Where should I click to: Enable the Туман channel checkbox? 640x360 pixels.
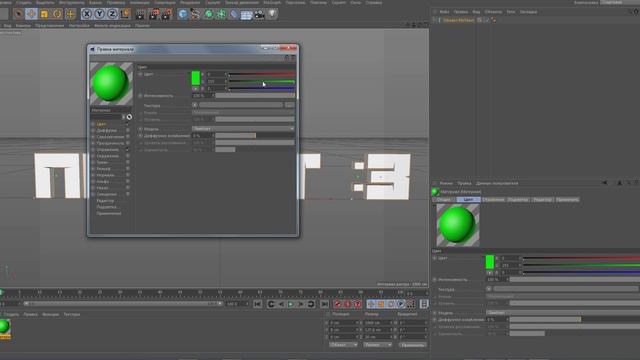coord(128,162)
